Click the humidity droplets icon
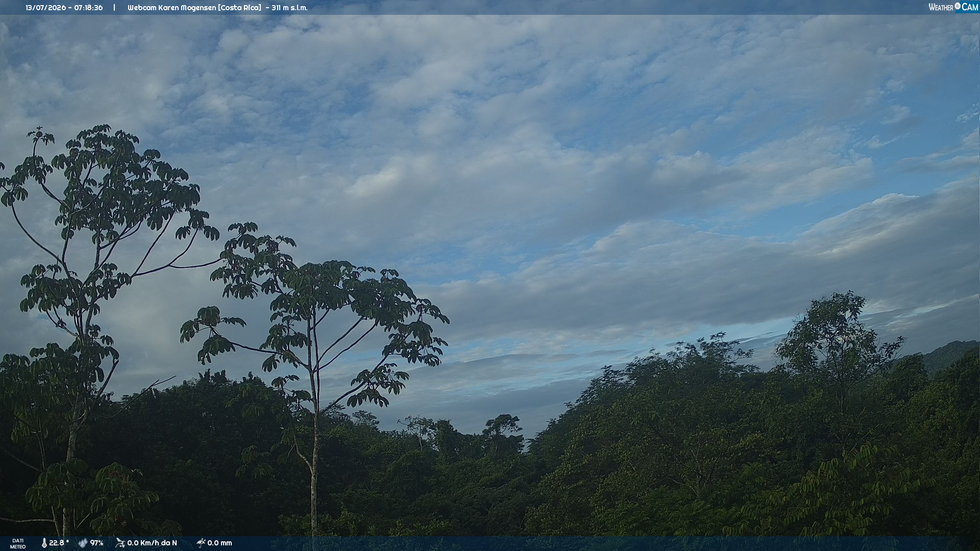Image resolution: width=980 pixels, height=551 pixels. (83, 543)
